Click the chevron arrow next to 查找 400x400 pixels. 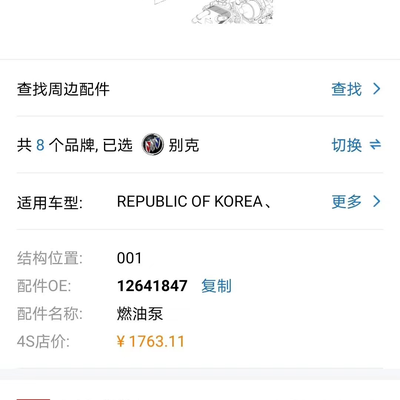point(377,89)
